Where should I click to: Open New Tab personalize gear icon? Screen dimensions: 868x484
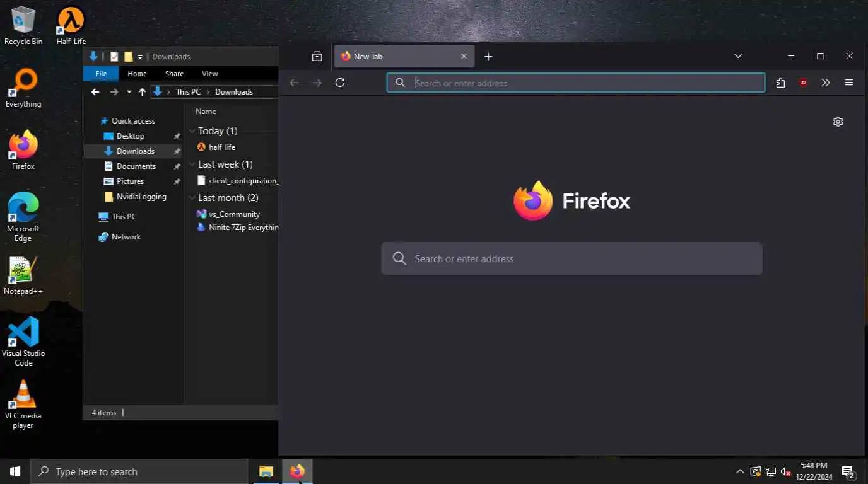click(838, 122)
